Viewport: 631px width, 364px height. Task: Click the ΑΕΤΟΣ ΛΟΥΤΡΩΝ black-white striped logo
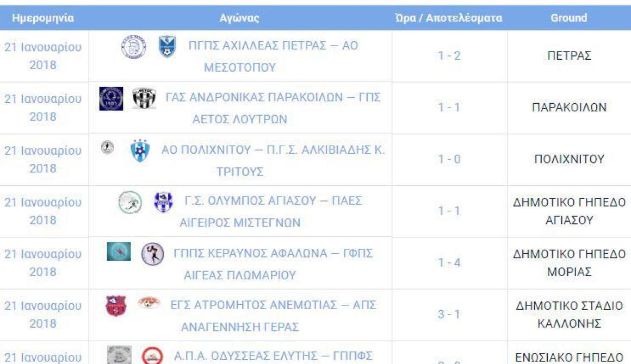click(x=144, y=98)
